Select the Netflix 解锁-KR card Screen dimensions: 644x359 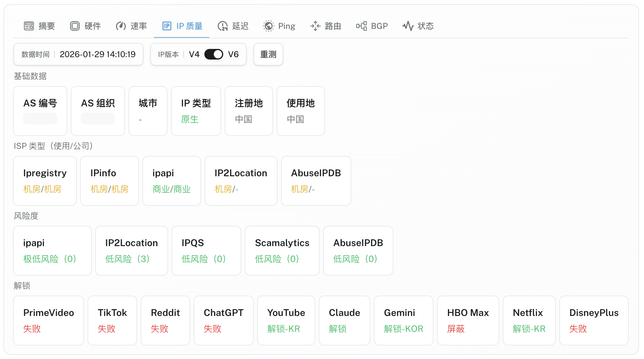pos(529,320)
